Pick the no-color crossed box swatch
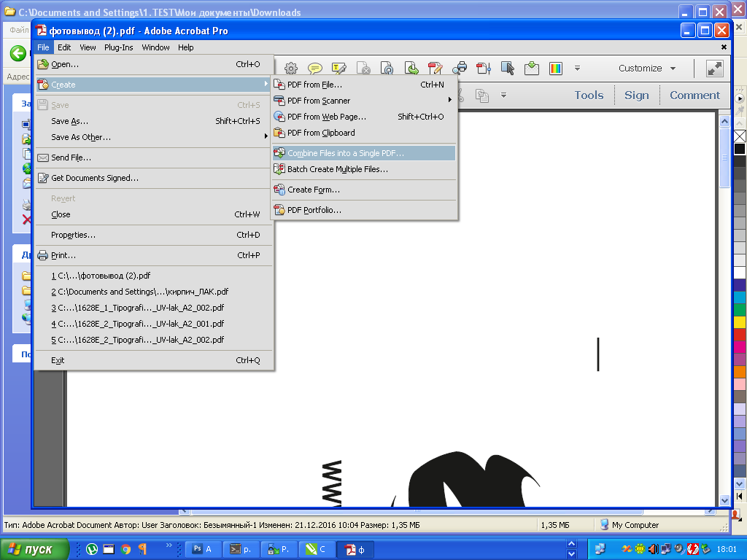 [x=740, y=136]
